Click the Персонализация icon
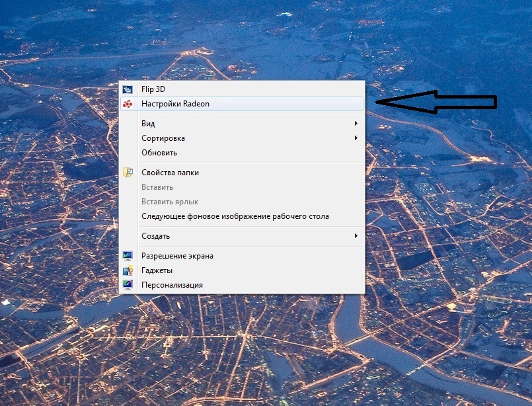The height and width of the screenshot is (406, 532). [x=128, y=285]
